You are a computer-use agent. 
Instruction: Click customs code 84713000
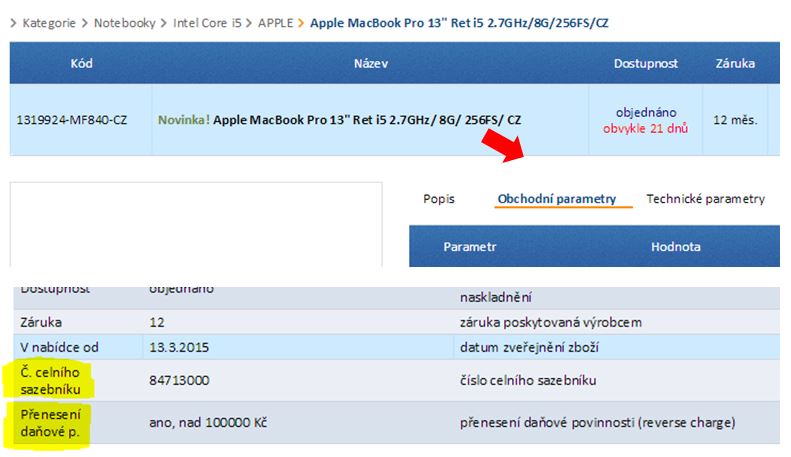[x=179, y=380]
